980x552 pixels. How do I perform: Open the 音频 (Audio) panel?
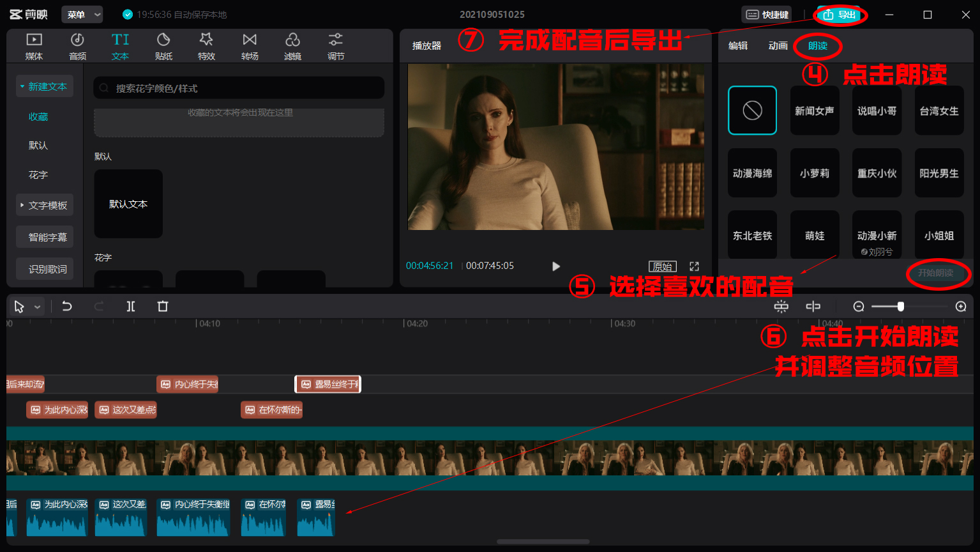click(x=77, y=45)
